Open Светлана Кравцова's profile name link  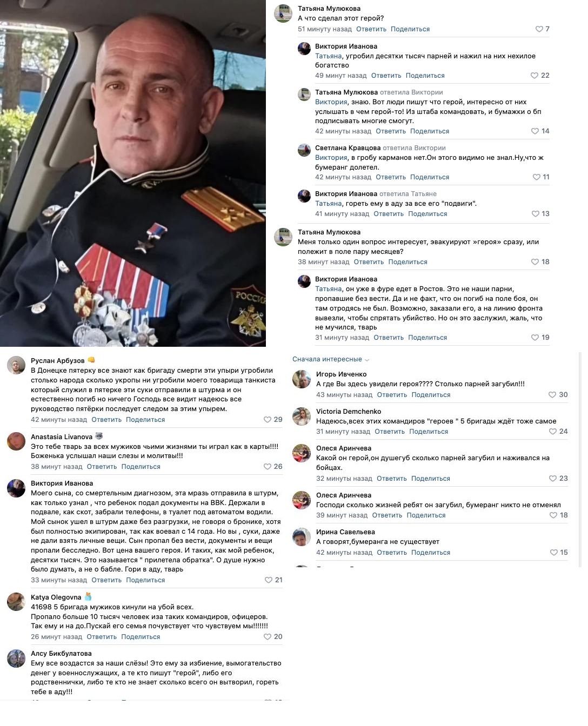348,148
